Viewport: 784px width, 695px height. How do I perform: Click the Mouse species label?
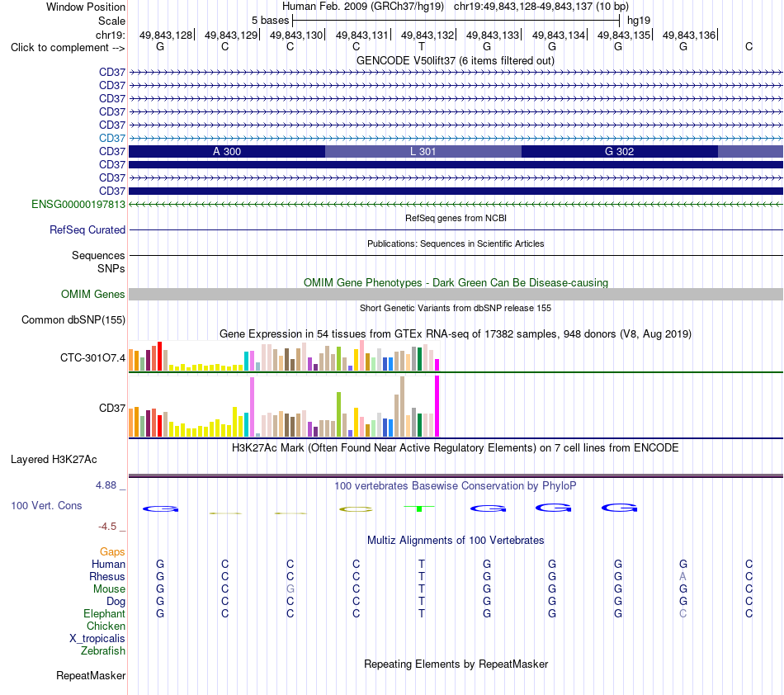(x=109, y=589)
